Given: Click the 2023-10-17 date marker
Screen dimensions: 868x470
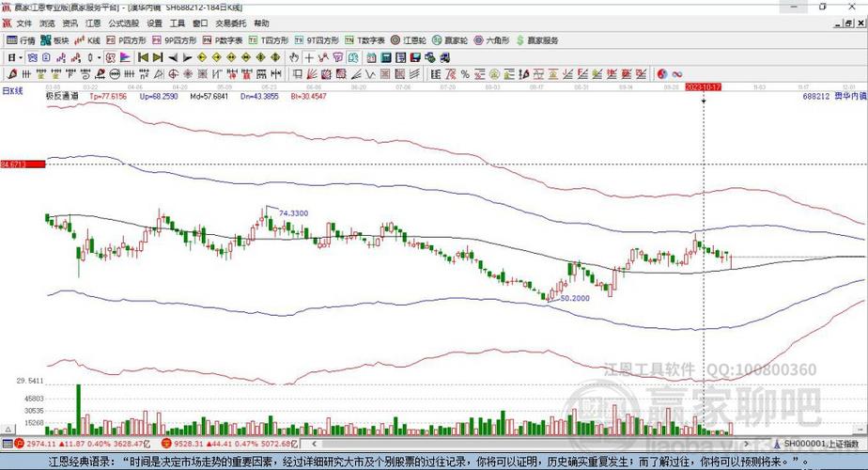Looking at the screenshot, I should 703,87.
